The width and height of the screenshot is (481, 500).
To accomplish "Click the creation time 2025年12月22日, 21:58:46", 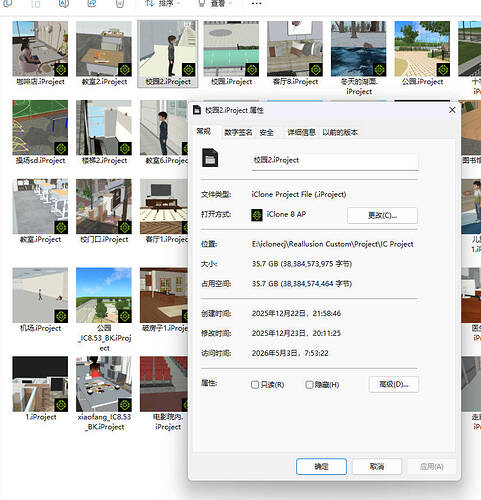I will click(x=296, y=313).
